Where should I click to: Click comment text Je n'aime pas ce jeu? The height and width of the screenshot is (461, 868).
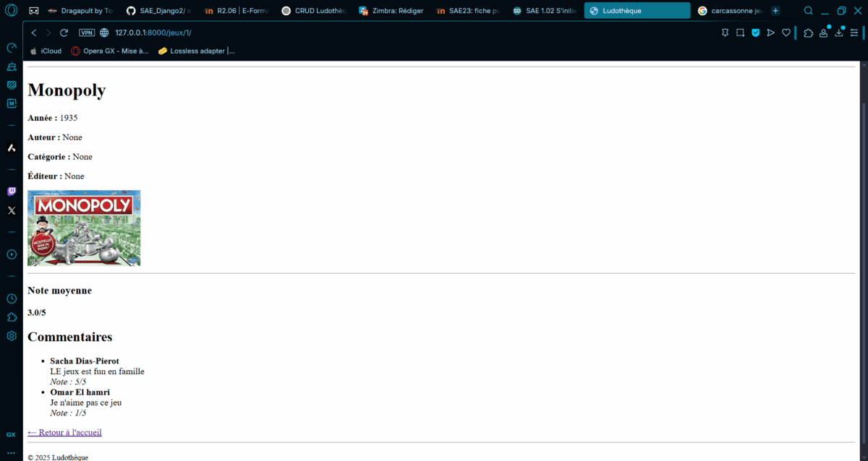pyautogui.click(x=86, y=402)
